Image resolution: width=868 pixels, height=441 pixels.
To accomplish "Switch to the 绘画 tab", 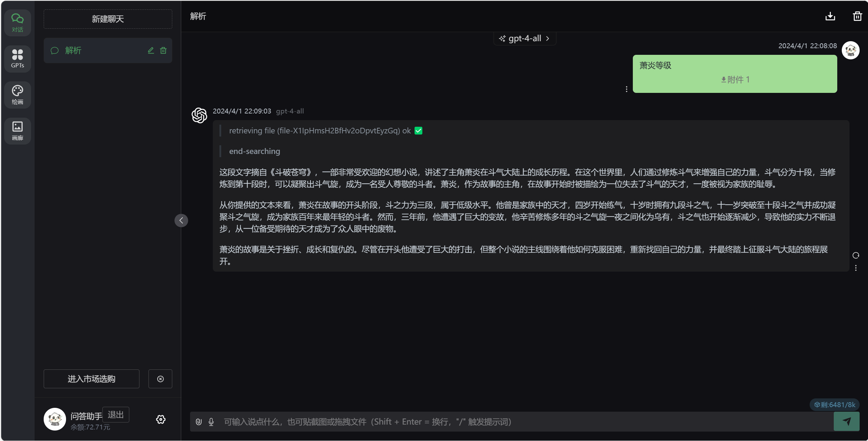I will pos(17,95).
